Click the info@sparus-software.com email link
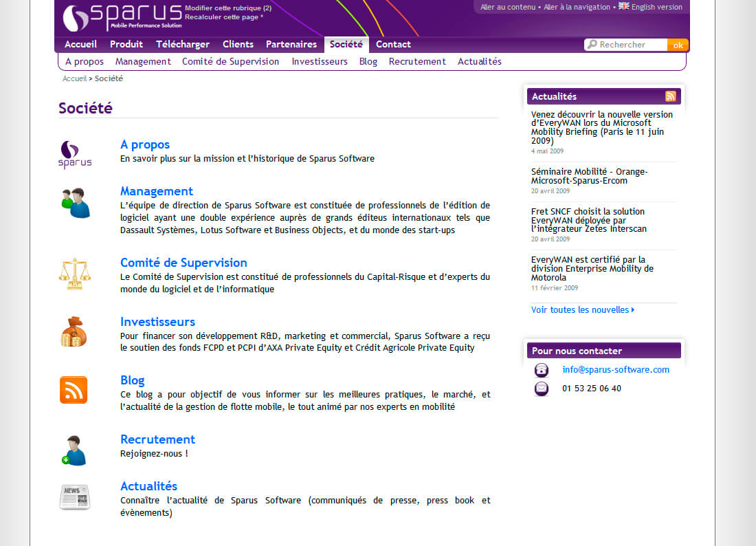Image resolution: width=756 pixels, height=546 pixels. [x=616, y=370]
